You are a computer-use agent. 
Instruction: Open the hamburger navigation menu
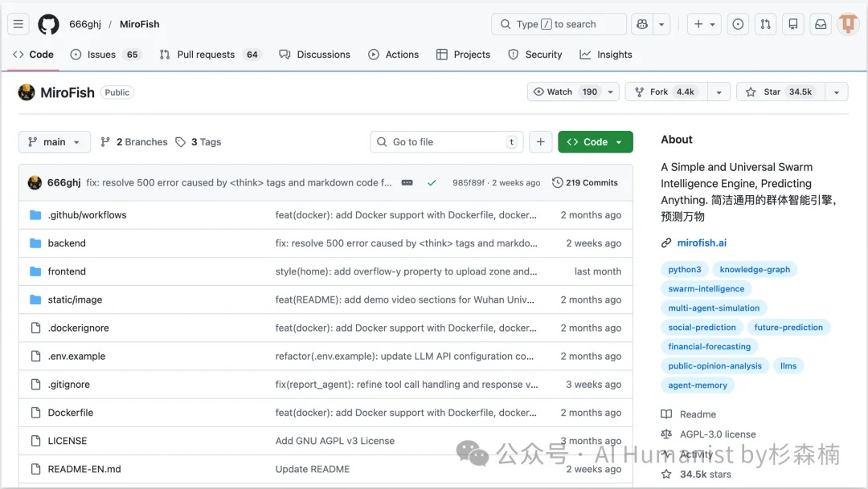tap(19, 24)
